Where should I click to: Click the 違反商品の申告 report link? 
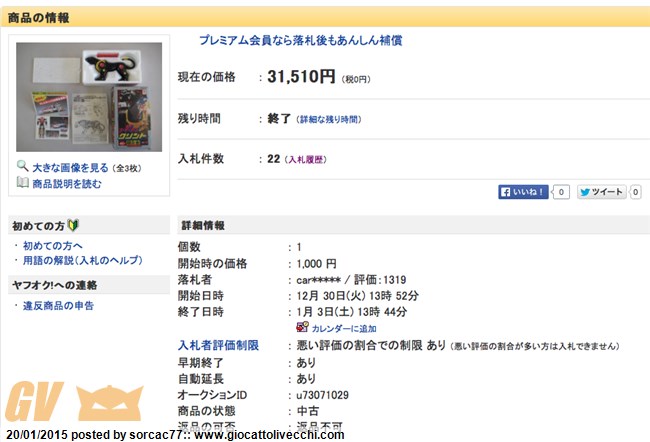[58, 306]
